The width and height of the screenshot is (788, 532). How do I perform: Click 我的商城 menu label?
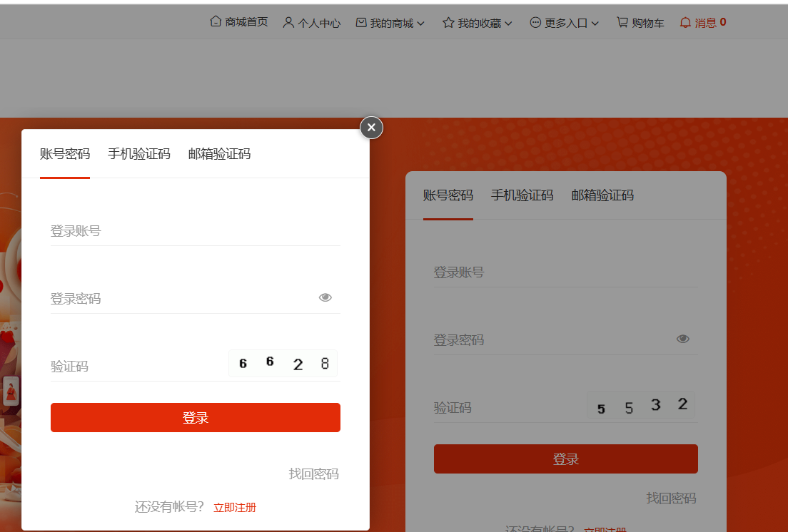tap(391, 23)
